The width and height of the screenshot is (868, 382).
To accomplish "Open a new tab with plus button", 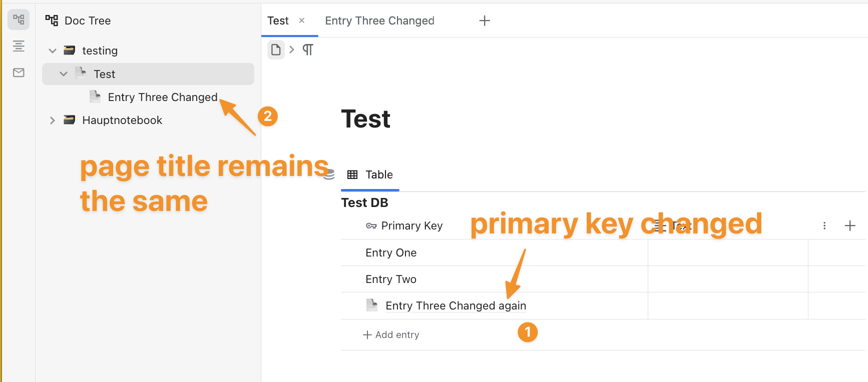I will point(485,21).
